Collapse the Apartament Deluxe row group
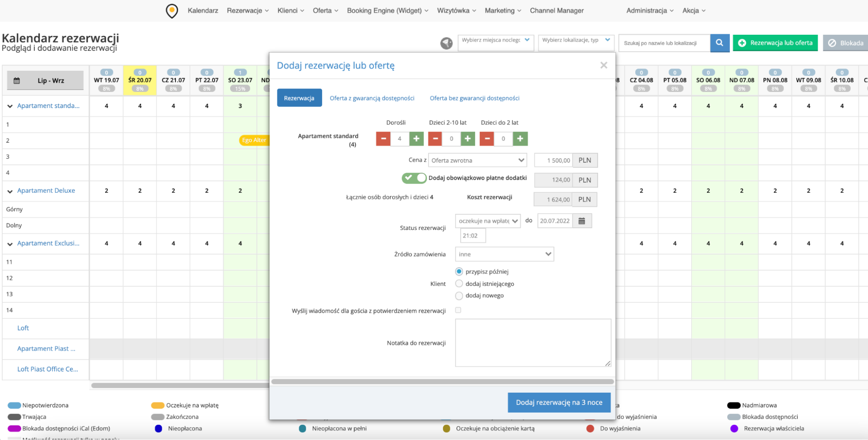The height and width of the screenshot is (440, 868). click(10, 191)
